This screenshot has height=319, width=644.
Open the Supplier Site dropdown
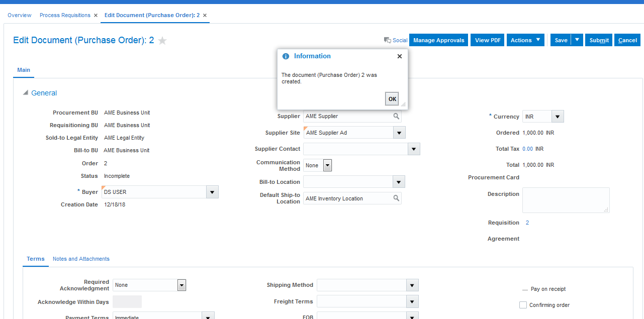[x=399, y=133]
